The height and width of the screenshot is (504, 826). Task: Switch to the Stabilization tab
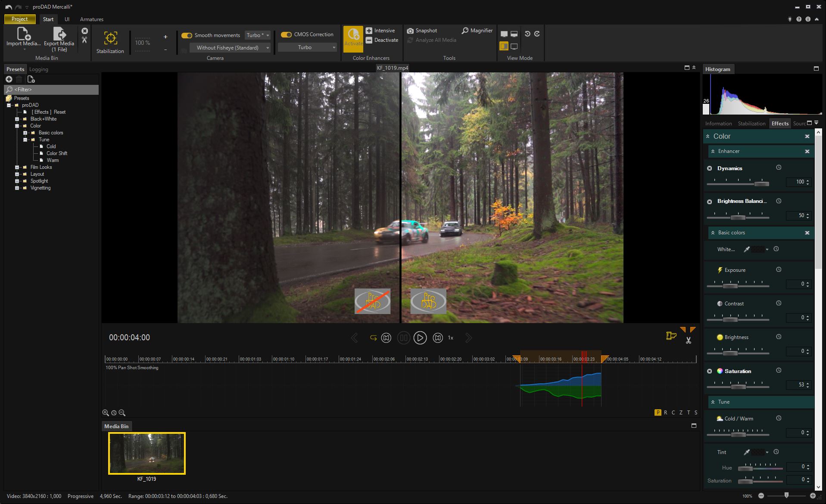[x=751, y=124]
